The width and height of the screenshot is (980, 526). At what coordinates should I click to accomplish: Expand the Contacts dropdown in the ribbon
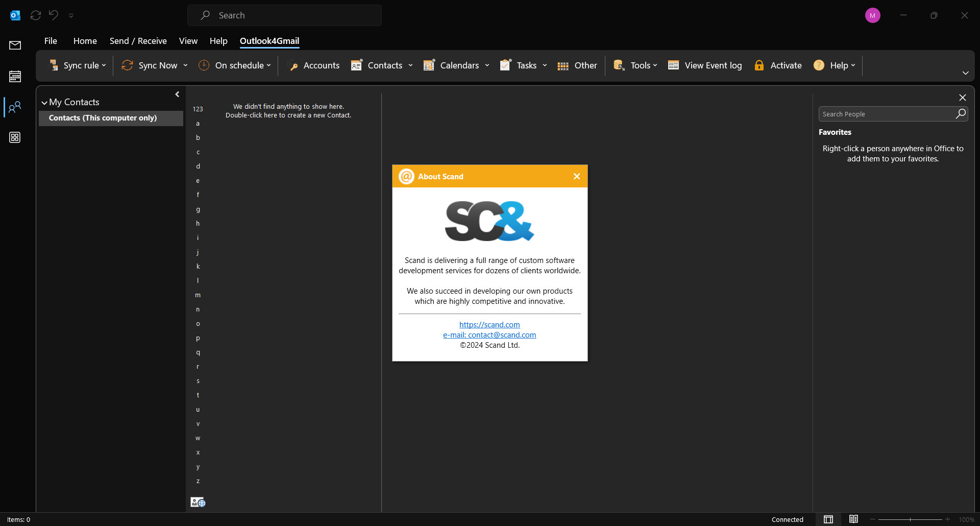tap(410, 65)
